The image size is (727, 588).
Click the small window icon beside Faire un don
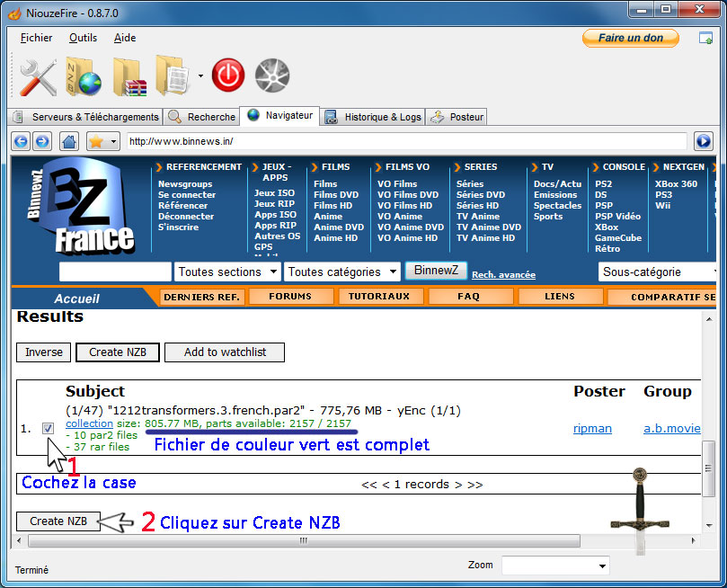[705, 38]
